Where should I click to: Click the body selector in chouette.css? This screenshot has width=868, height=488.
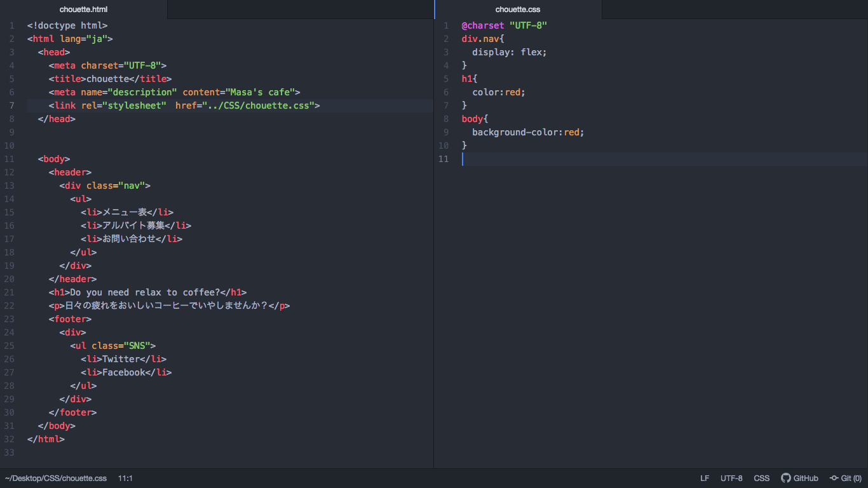[470, 118]
